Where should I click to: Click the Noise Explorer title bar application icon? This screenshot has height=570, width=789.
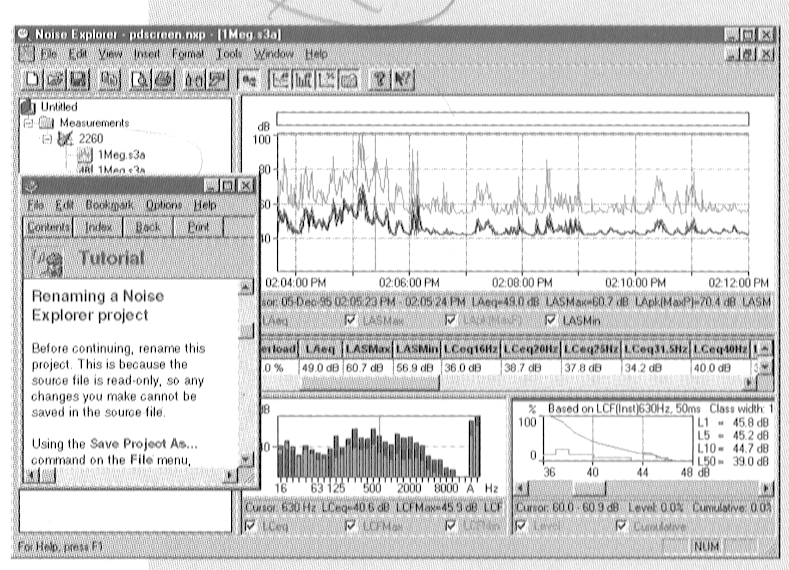[x=24, y=34]
